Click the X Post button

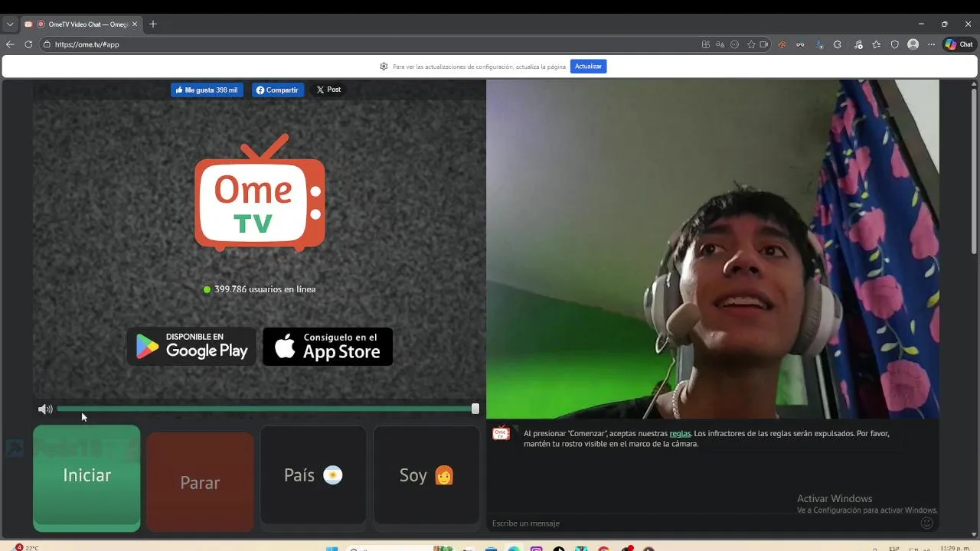click(328, 90)
